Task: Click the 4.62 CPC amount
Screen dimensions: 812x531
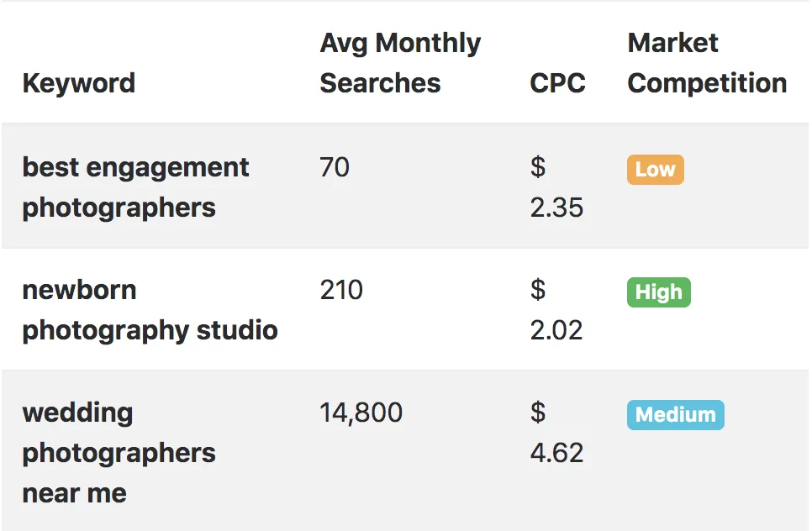Action: point(556,453)
